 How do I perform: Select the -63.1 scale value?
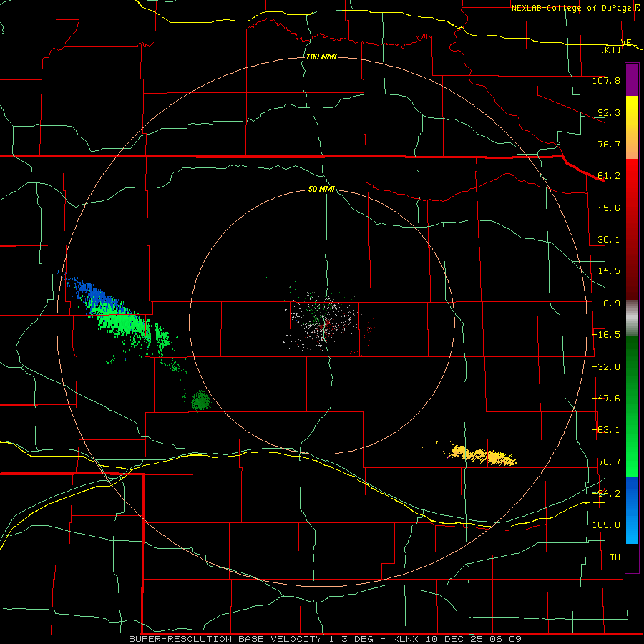click(x=606, y=430)
